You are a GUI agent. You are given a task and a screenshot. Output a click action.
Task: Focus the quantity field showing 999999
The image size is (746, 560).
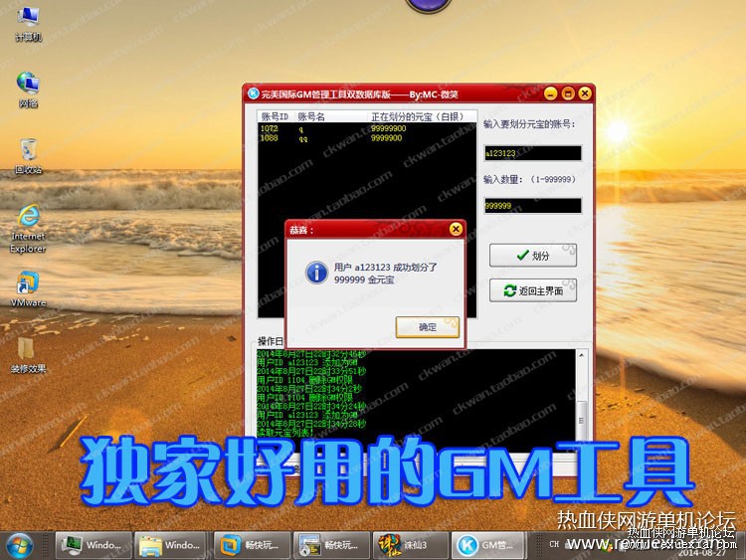click(x=532, y=206)
